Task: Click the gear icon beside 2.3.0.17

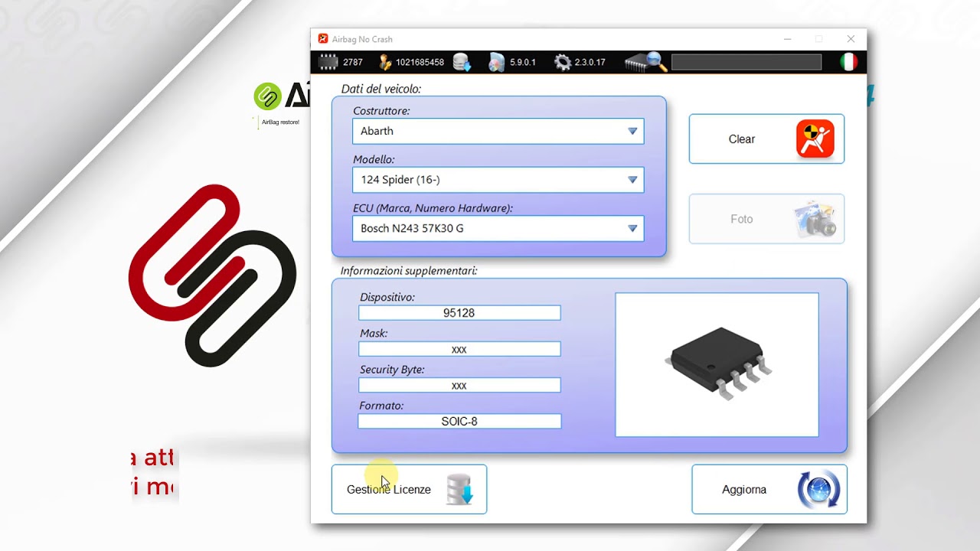Action: tap(563, 62)
